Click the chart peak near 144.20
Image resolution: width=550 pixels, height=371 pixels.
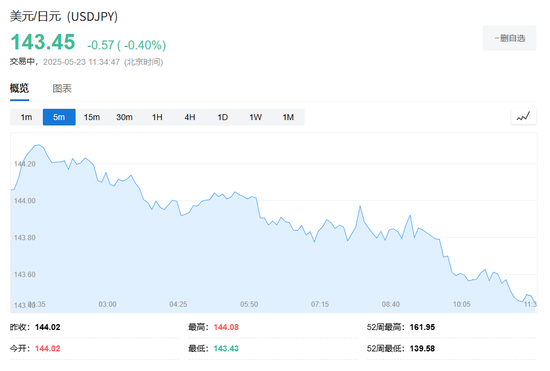click(39, 144)
